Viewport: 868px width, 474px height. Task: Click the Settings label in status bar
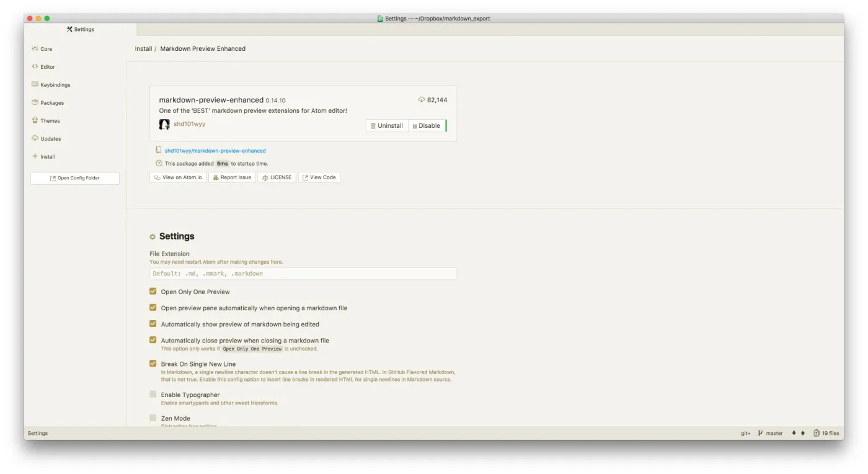click(x=38, y=434)
